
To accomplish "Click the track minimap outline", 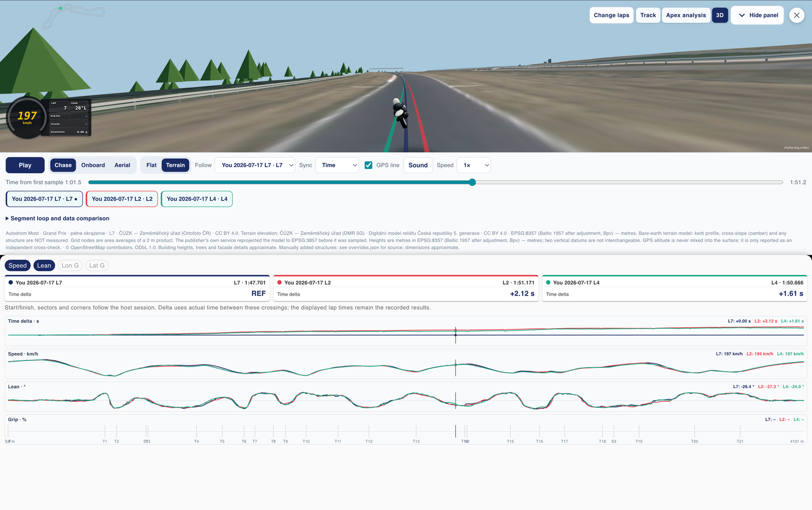I will [x=74, y=16].
